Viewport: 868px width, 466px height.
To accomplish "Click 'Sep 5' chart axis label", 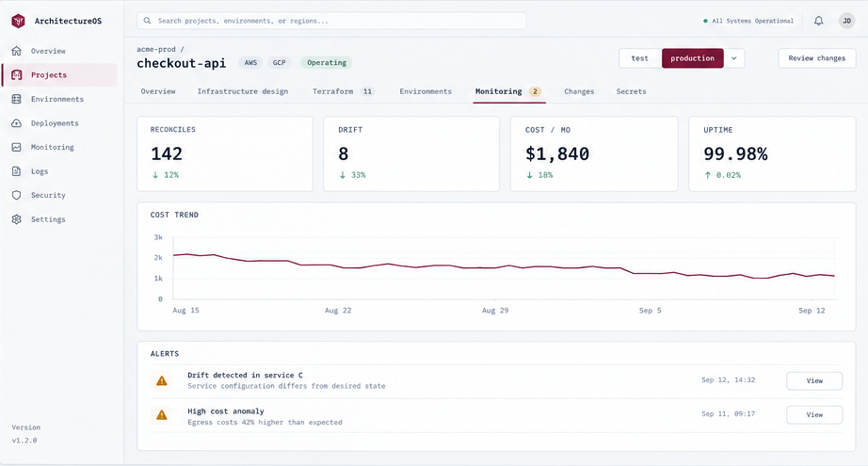I will pos(650,311).
